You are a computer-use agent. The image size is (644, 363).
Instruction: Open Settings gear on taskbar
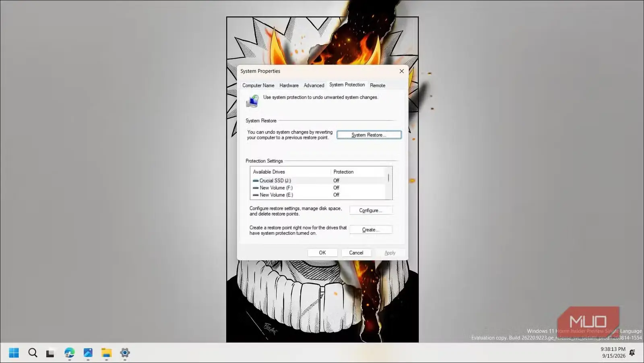[125, 353]
